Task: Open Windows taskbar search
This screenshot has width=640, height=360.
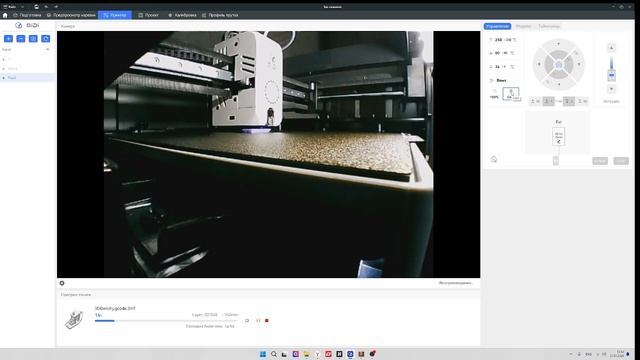Action: point(274,354)
